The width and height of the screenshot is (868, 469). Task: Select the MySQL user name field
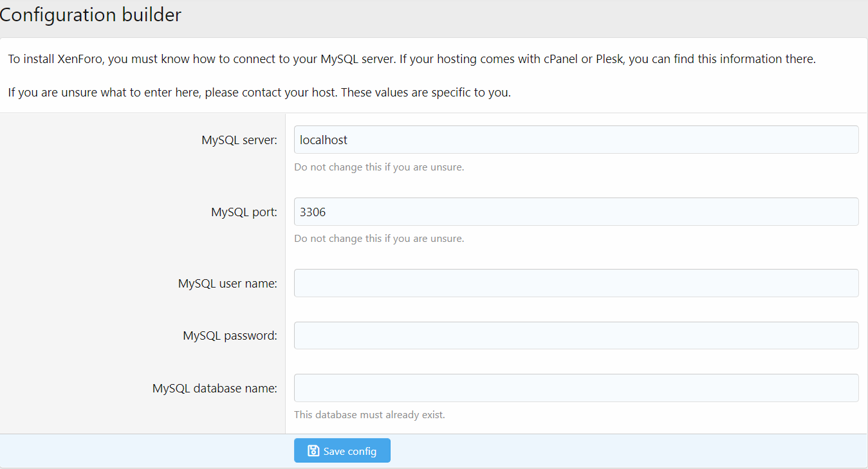tap(576, 283)
